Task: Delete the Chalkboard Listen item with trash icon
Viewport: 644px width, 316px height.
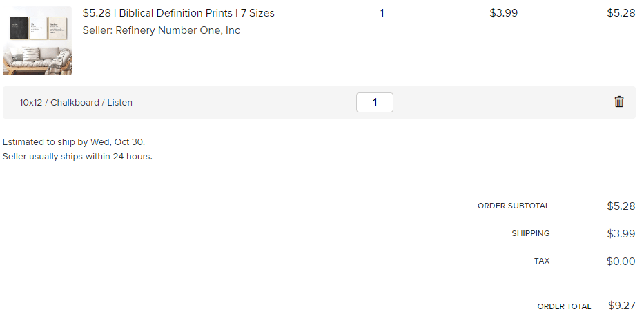Action: (x=619, y=101)
